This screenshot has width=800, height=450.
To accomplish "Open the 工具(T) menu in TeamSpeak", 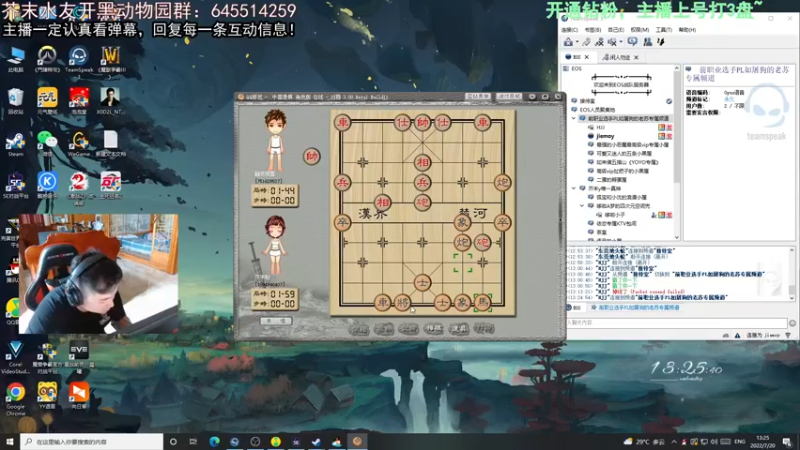I will pyautogui.click(x=663, y=30).
